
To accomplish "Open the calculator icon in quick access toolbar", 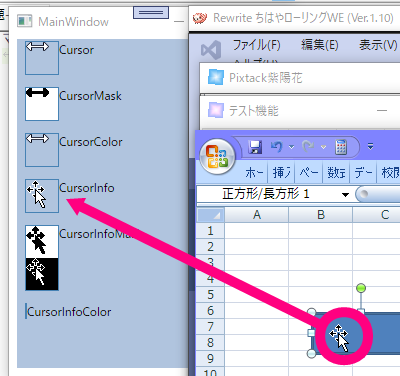I will (341, 147).
